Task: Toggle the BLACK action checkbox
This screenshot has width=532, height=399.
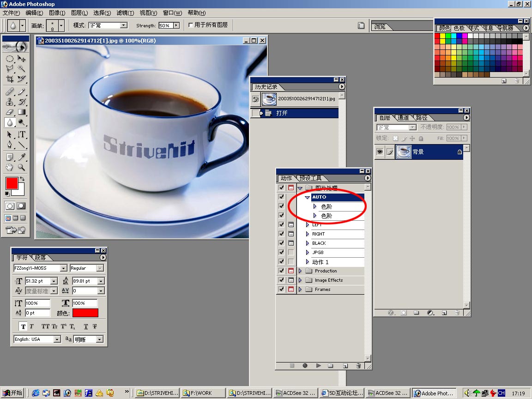Action: pyautogui.click(x=281, y=243)
